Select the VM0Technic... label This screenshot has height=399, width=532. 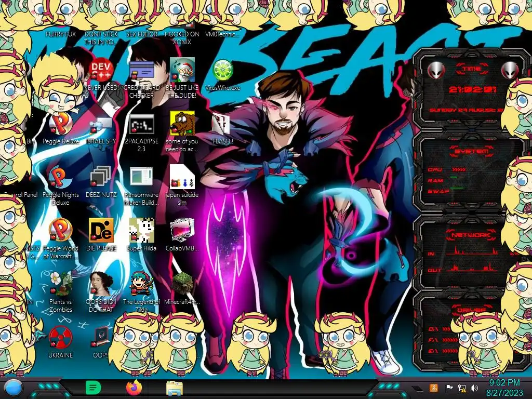pyautogui.click(x=222, y=34)
